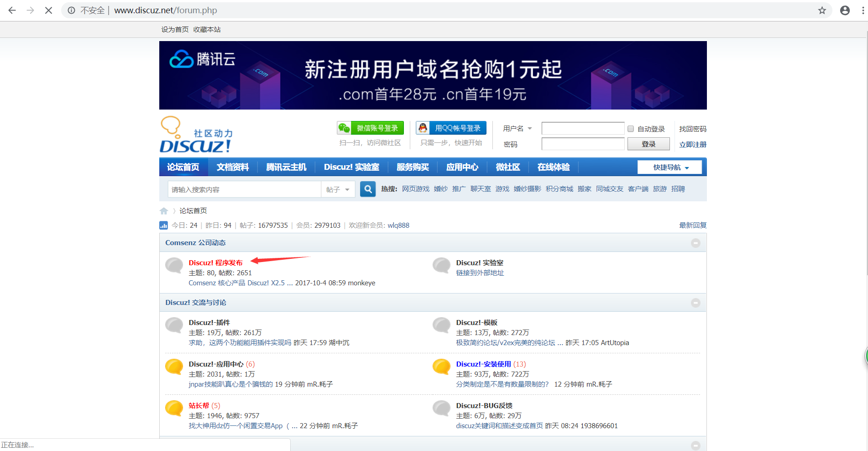Open new member wlq888 profile link

(398, 225)
